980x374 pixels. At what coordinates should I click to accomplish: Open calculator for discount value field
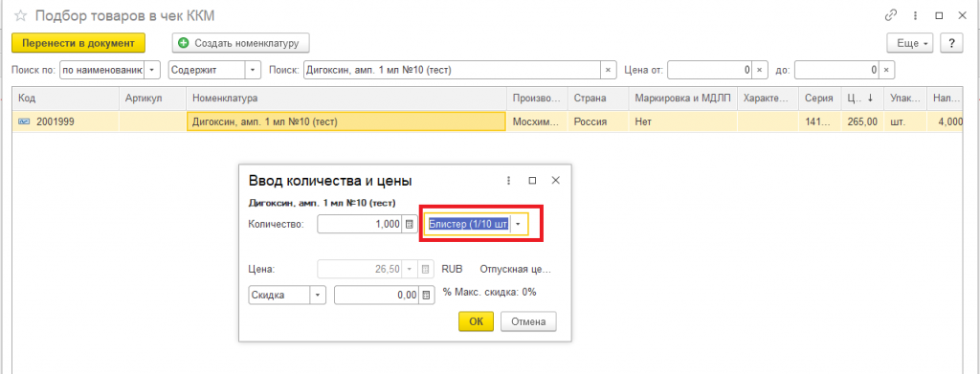click(426, 296)
